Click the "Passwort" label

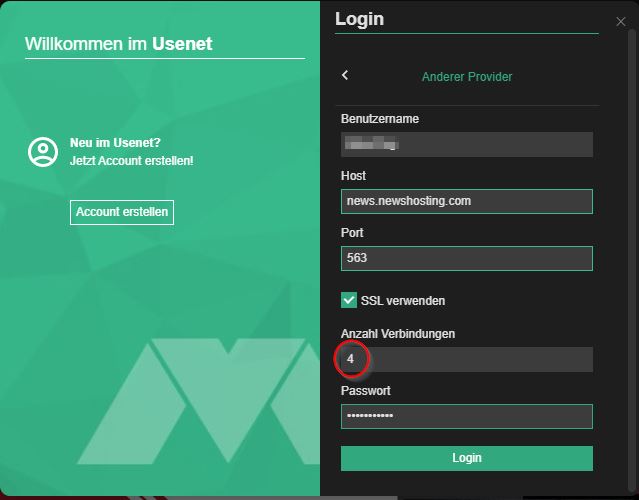click(366, 391)
